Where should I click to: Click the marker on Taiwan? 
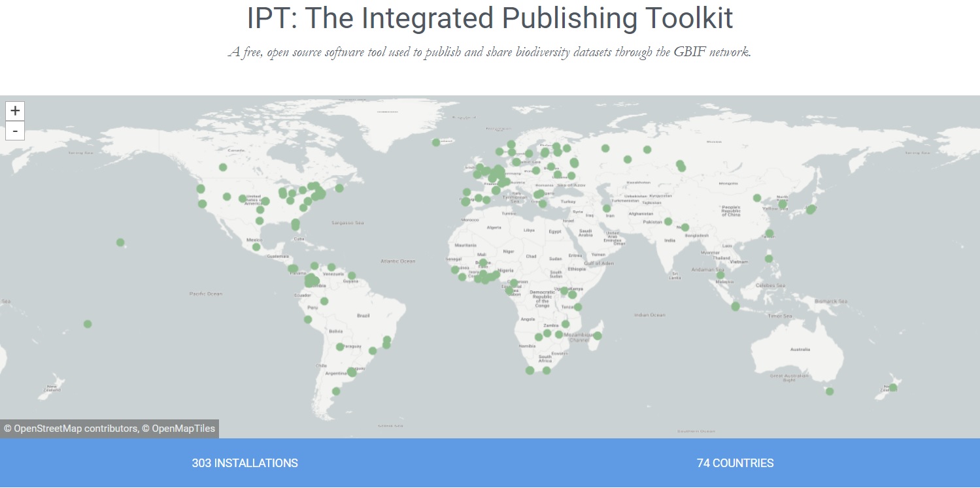pos(769,233)
